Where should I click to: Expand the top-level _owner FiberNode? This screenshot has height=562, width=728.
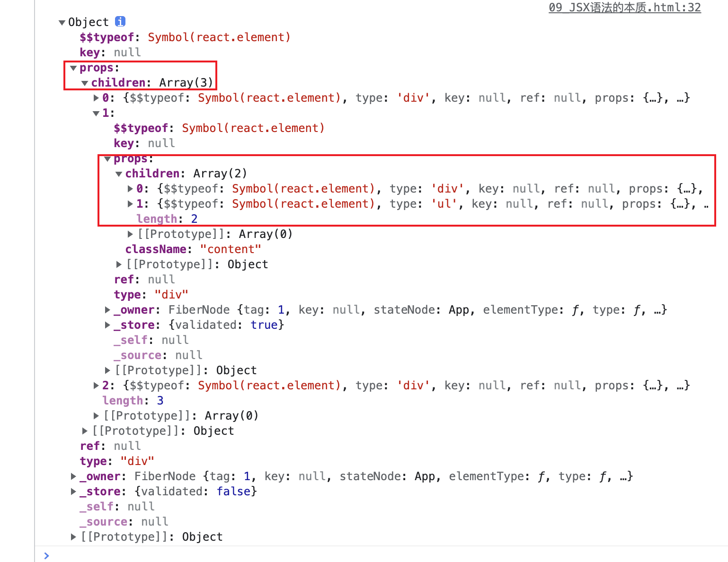(73, 476)
